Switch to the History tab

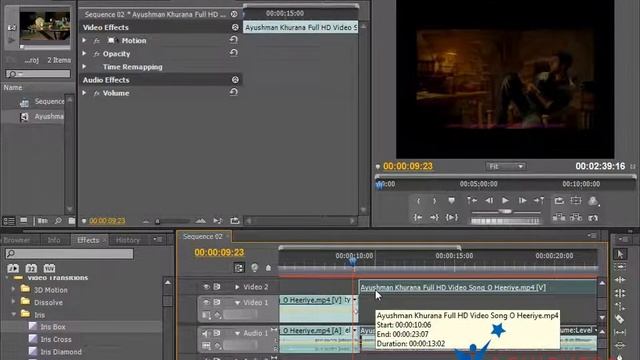click(x=127, y=240)
